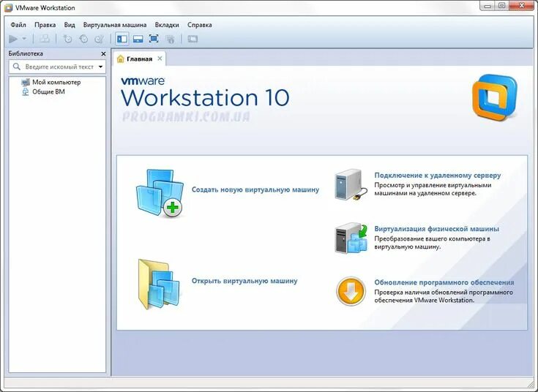The height and width of the screenshot is (392, 538).
Task: Click the house icon on Главная tab
Action: tap(121, 59)
